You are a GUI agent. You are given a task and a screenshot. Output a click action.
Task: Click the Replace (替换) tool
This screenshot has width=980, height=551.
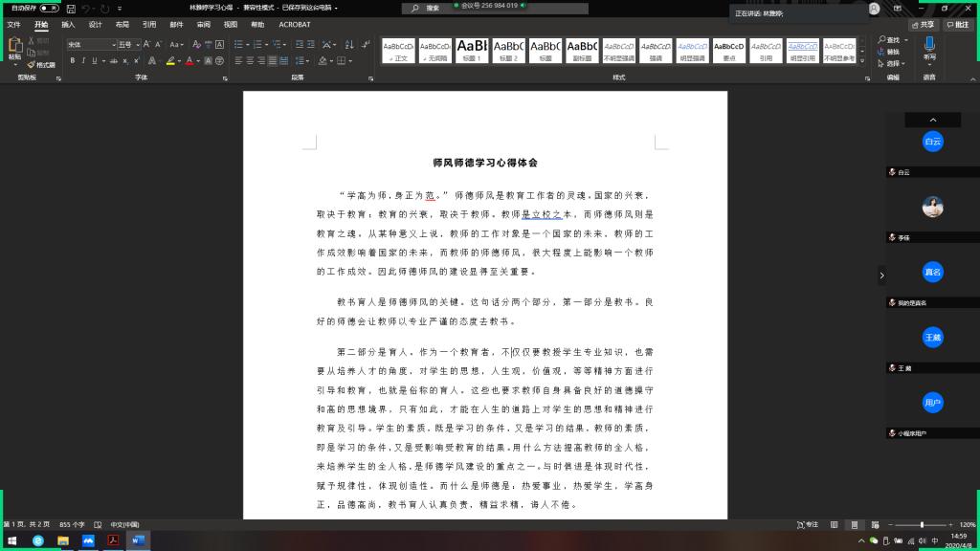click(x=889, y=52)
